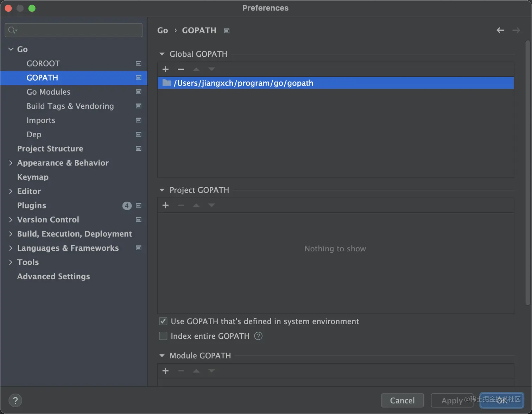This screenshot has height=414, width=532.
Task: Expand Languages & Frameworks node
Action: pos(11,248)
